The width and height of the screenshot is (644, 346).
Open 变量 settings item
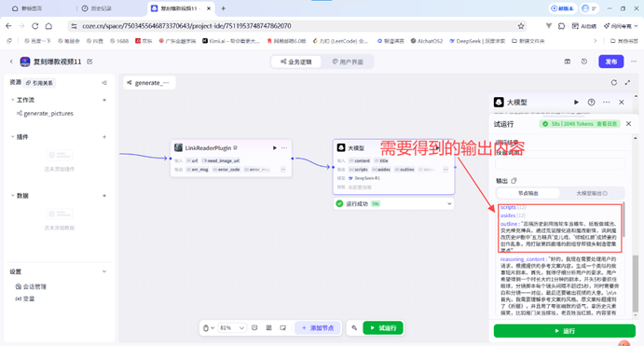tap(25, 298)
